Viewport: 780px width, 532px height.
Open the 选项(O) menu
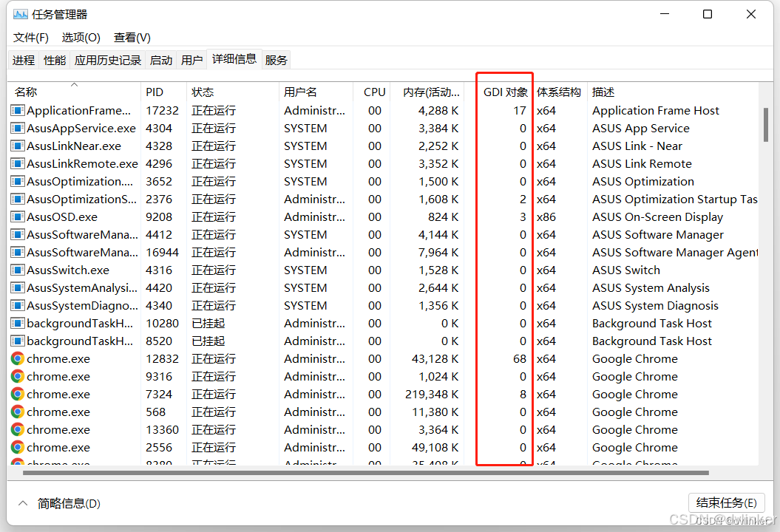pos(81,38)
